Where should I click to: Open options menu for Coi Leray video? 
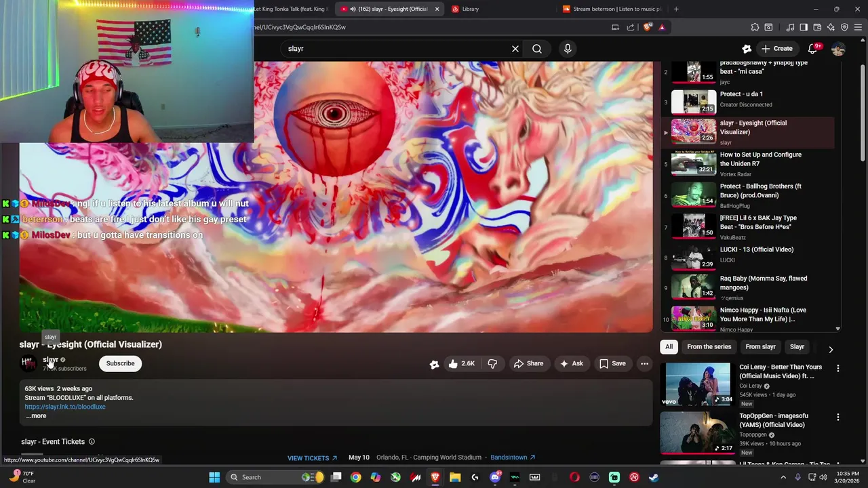click(837, 368)
